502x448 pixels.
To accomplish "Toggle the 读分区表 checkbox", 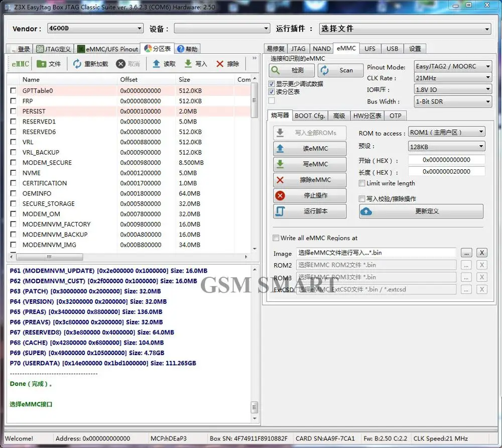I will click(272, 92).
